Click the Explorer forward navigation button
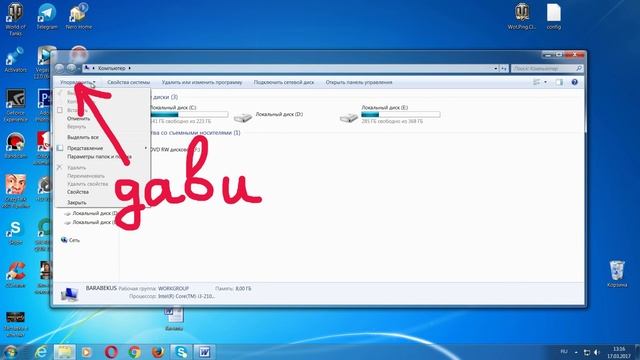Viewport: 640px width, 360px height. pyautogui.click(x=71, y=68)
